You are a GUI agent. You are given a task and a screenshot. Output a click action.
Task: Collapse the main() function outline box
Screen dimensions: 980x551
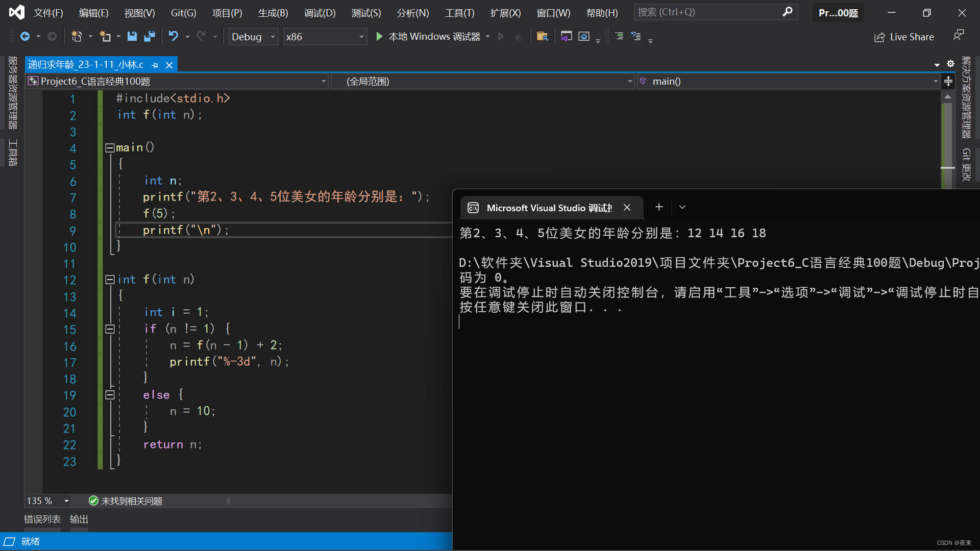[109, 148]
